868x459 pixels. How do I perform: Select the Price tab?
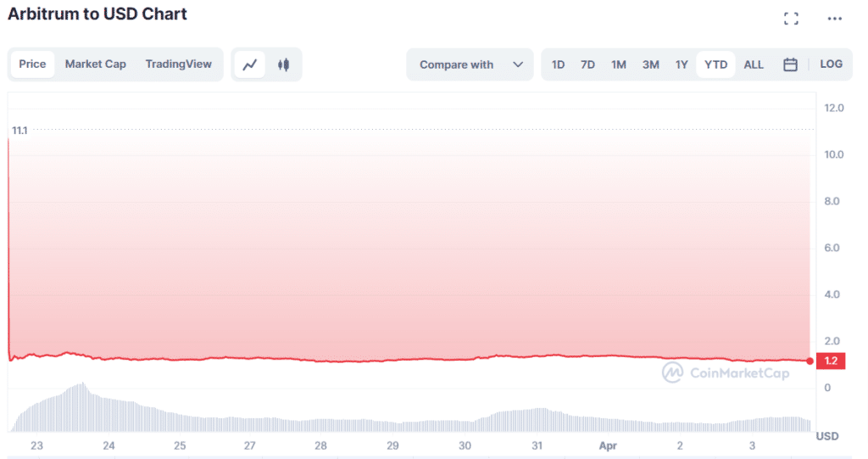point(32,64)
